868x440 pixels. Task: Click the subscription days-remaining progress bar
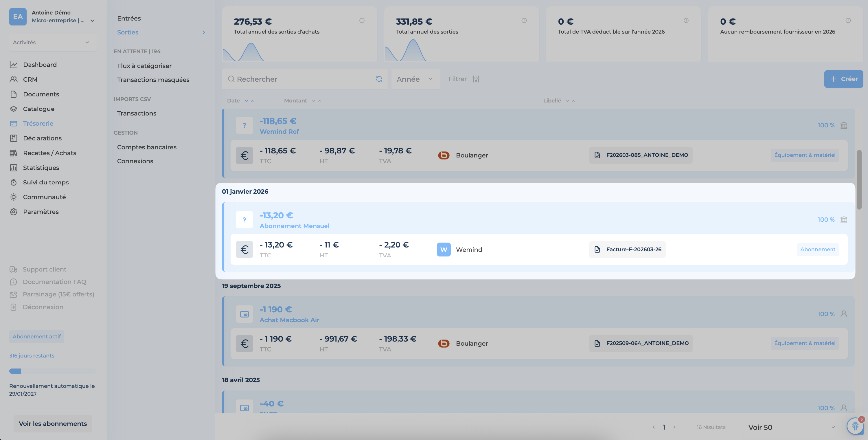(52, 371)
